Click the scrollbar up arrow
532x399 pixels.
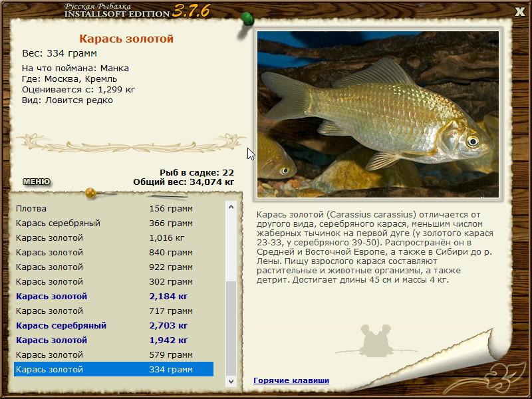point(231,207)
